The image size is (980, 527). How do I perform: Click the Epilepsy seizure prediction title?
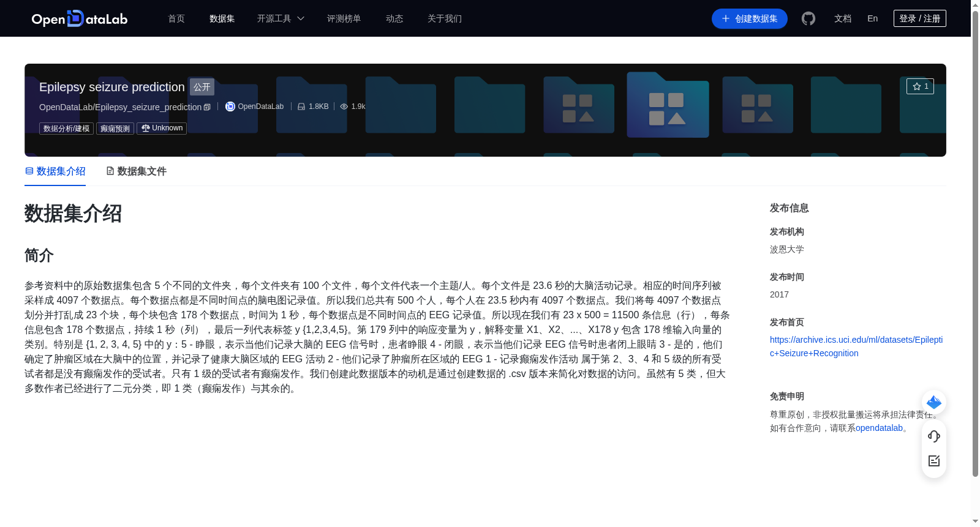coord(112,87)
